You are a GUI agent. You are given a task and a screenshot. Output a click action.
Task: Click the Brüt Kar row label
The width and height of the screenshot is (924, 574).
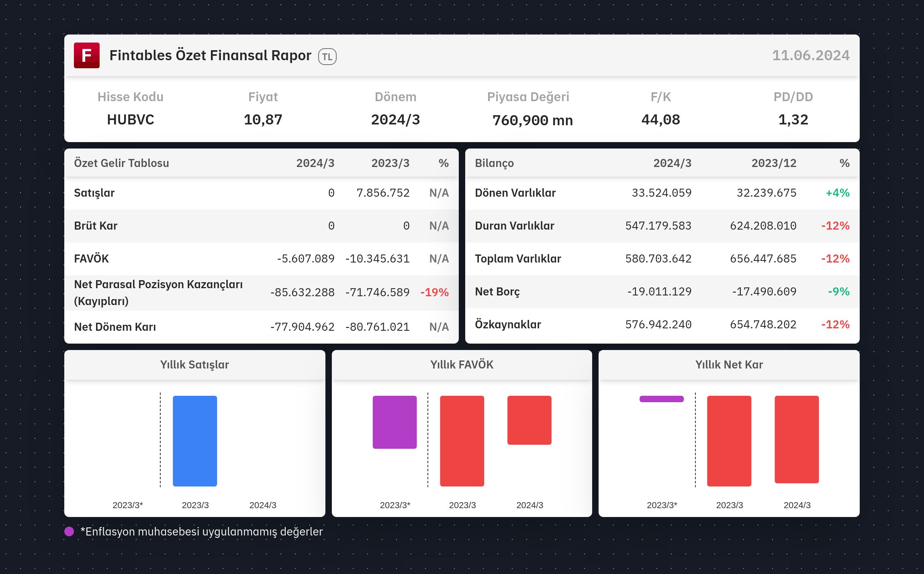click(x=96, y=226)
